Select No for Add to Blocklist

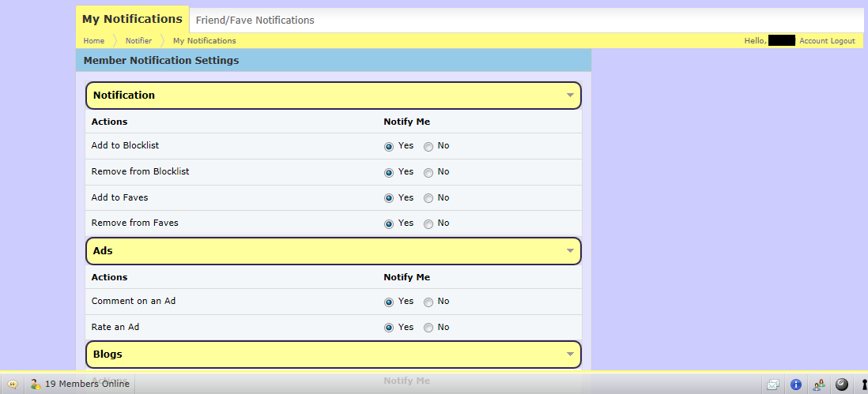428,146
